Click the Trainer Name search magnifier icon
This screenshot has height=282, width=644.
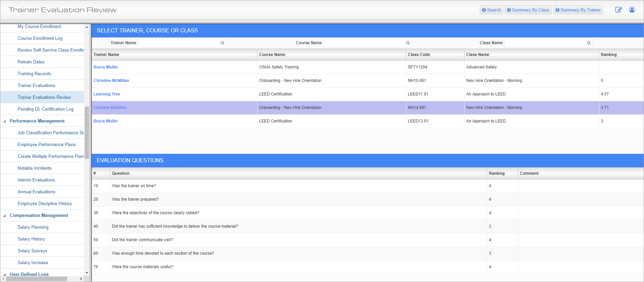tap(222, 43)
